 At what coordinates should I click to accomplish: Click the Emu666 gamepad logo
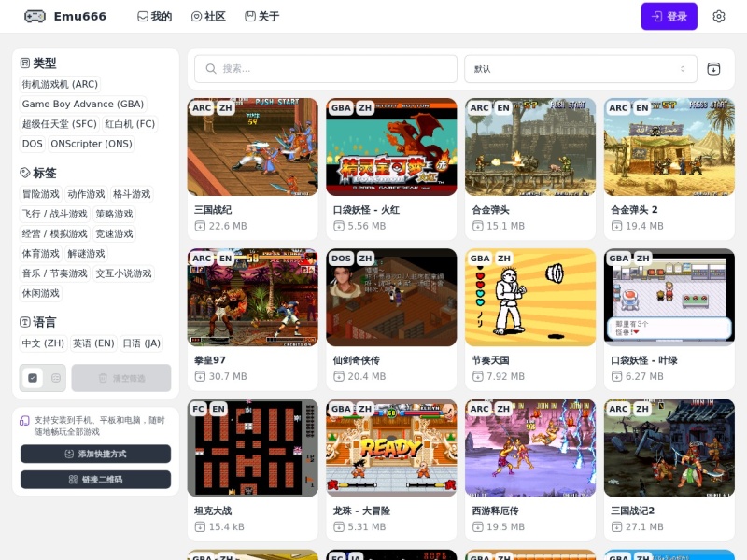click(35, 16)
